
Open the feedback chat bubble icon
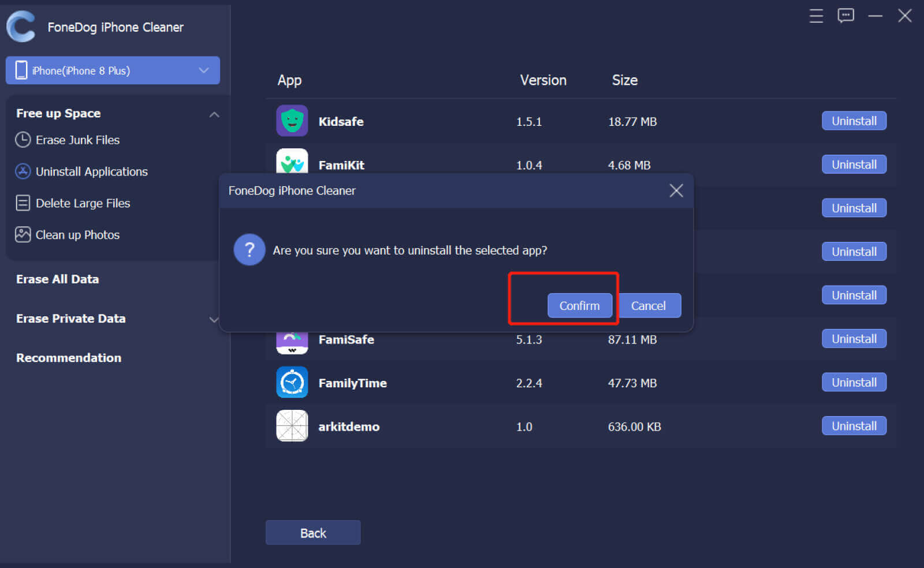tap(845, 16)
